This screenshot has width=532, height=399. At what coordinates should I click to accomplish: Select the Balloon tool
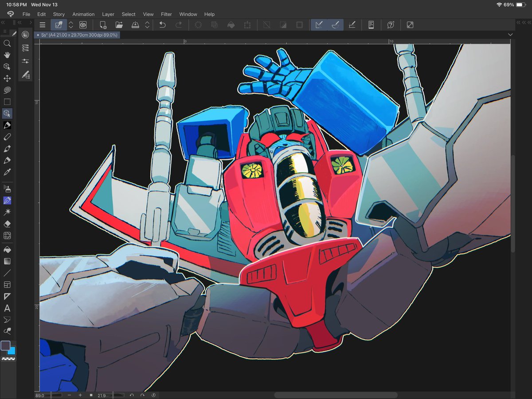7,320
